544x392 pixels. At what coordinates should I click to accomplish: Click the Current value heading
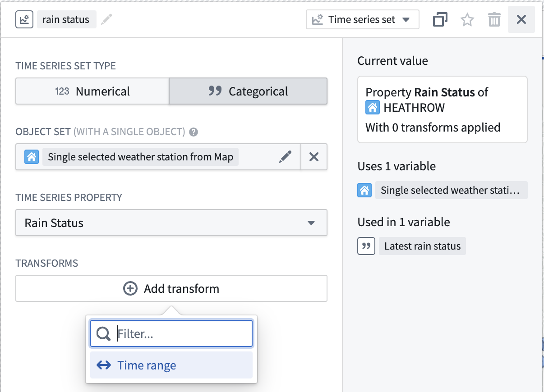393,61
